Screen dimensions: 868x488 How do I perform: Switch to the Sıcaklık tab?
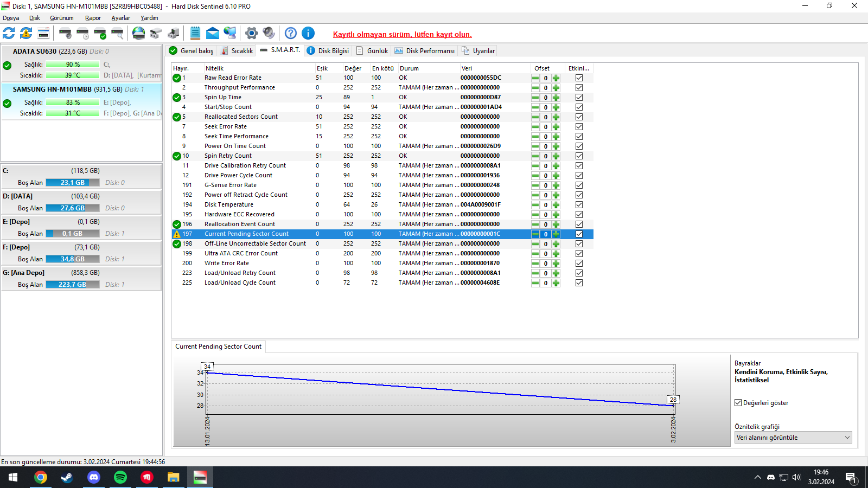coord(237,51)
